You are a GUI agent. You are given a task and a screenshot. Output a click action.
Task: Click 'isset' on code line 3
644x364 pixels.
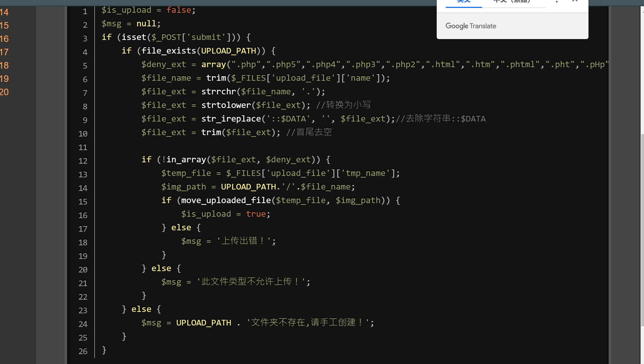tap(134, 37)
